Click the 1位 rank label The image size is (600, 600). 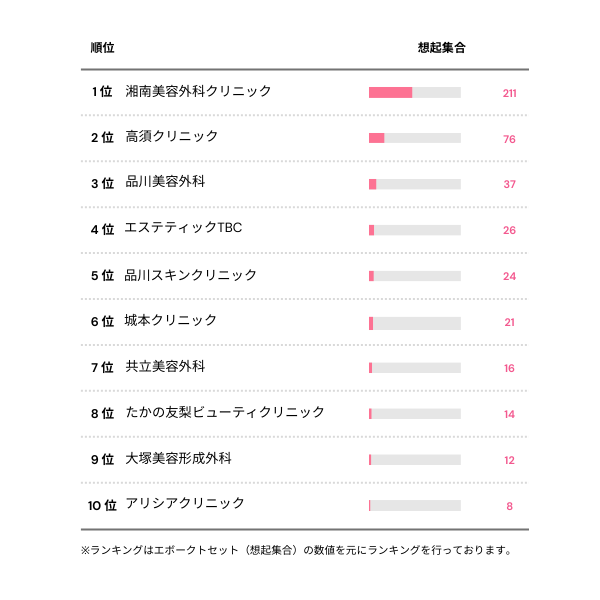(102, 92)
